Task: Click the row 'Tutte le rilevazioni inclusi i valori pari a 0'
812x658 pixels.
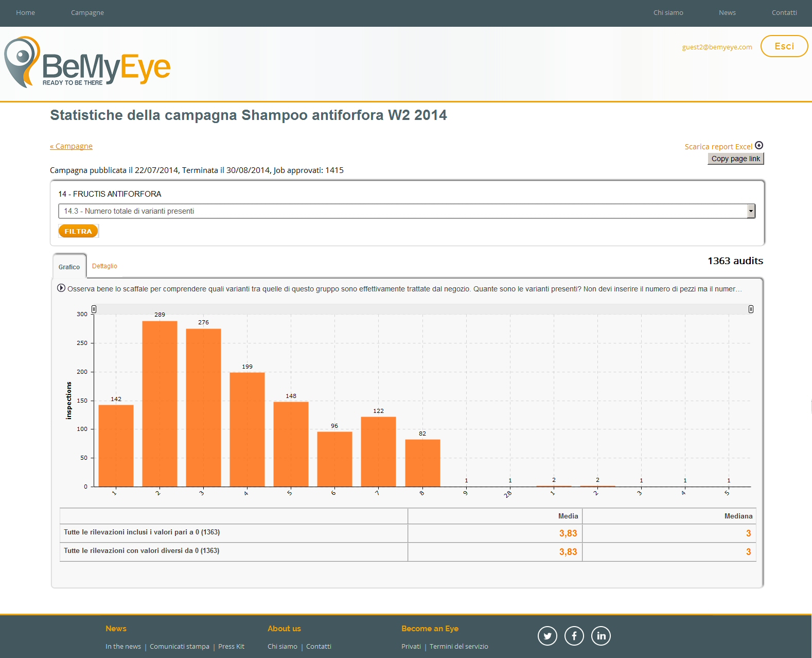Action: coord(408,533)
